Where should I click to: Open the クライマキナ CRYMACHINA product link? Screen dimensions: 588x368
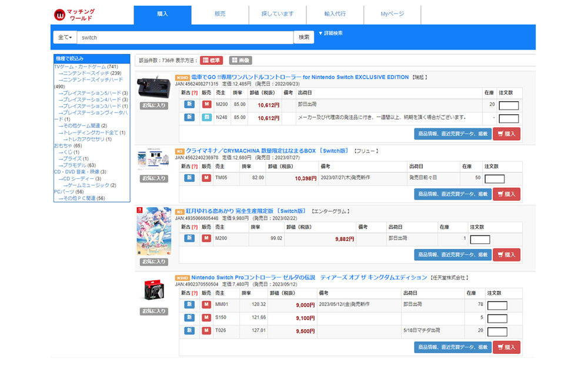(x=268, y=151)
